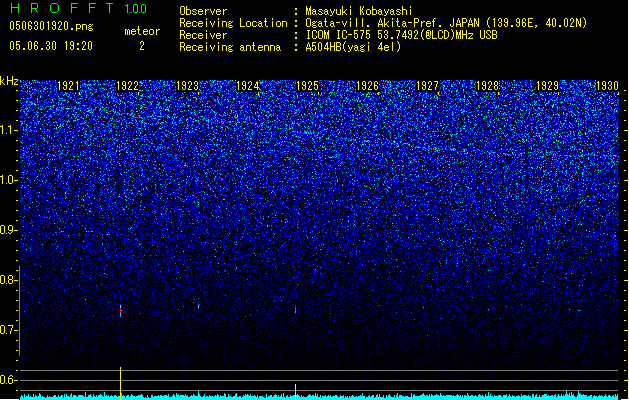Click the HROFFT 1.0.0 title text

point(79,8)
